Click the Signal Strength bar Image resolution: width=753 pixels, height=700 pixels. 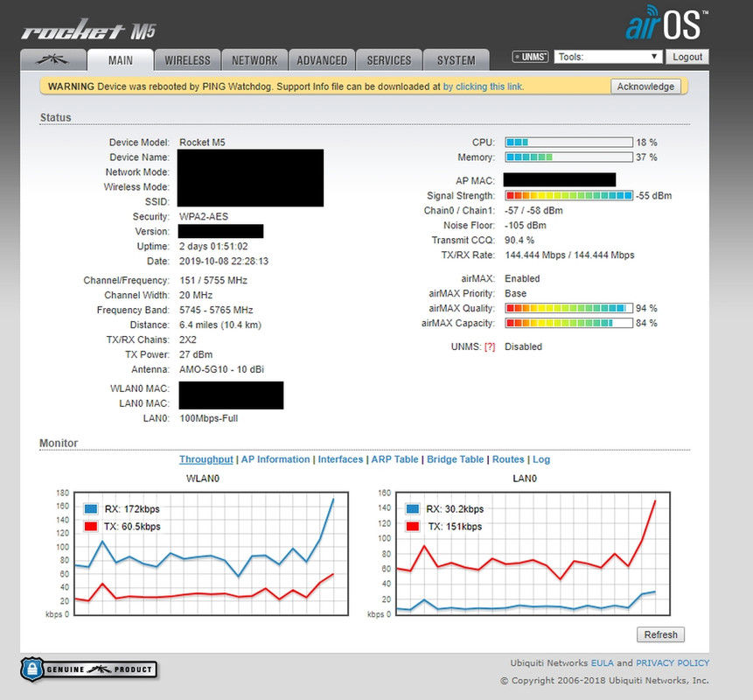[x=568, y=195]
